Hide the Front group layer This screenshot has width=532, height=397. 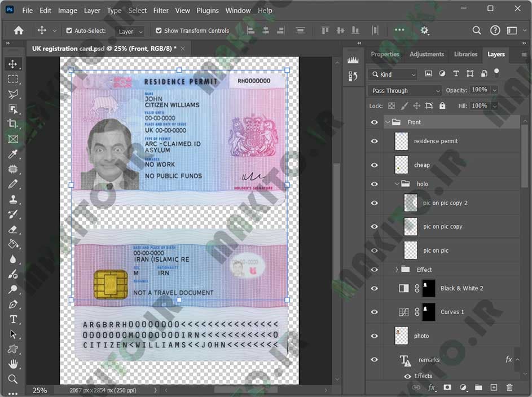tap(374, 122)
